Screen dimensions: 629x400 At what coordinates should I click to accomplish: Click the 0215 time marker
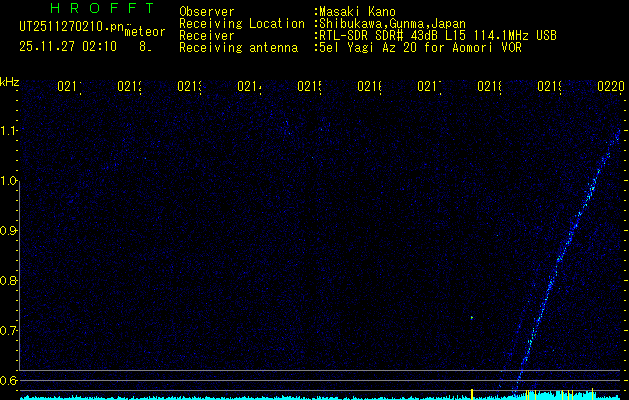tap(310, 86)
